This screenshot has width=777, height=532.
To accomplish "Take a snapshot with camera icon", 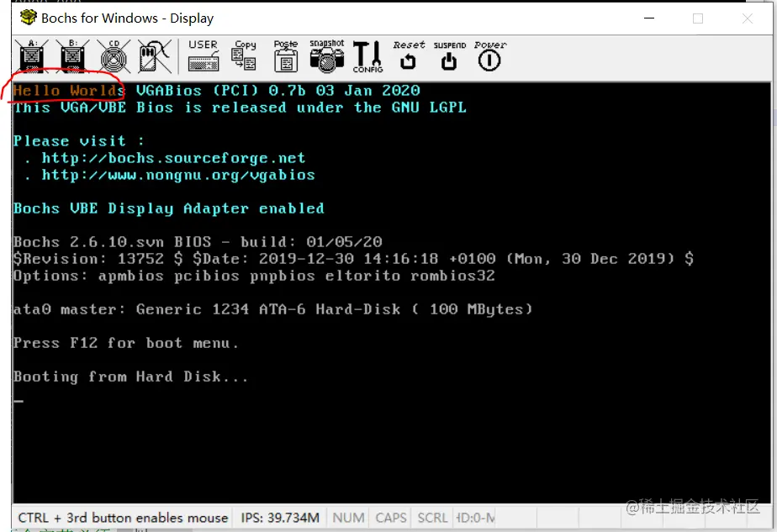I will click(x=327, y=56).
